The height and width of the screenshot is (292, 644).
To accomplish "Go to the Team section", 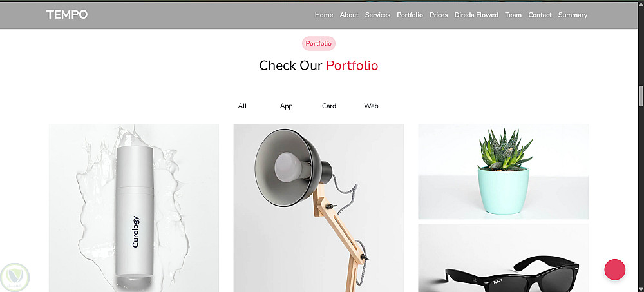I will point(513,15).
